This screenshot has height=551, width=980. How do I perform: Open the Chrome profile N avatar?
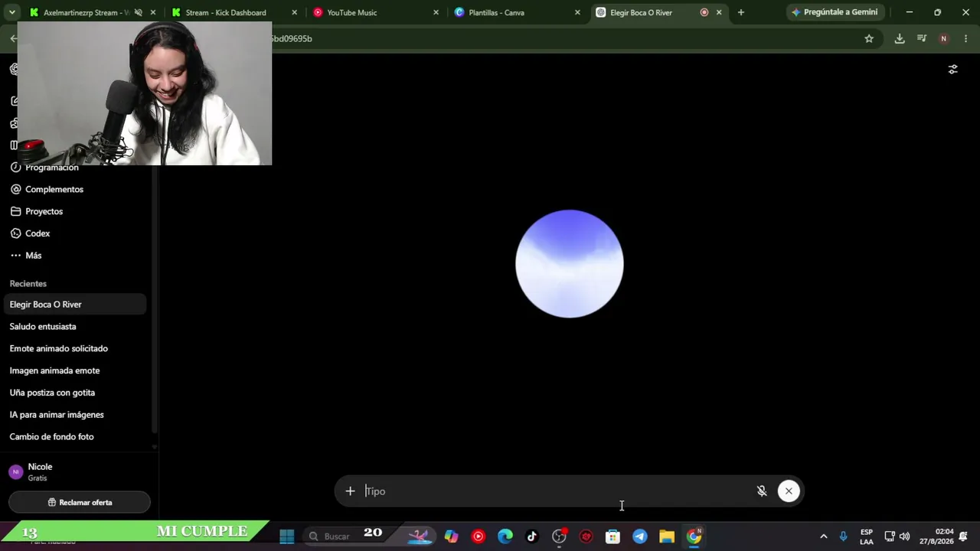943,38
